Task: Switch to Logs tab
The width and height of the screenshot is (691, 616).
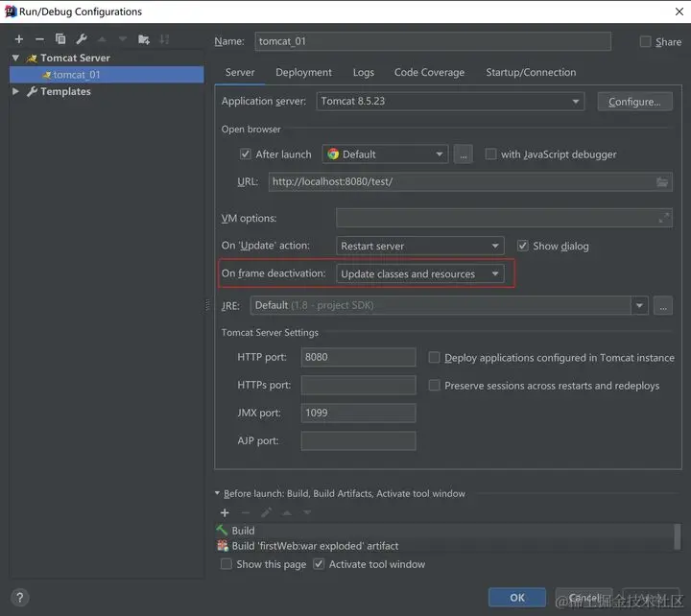Action: (363, 72)
